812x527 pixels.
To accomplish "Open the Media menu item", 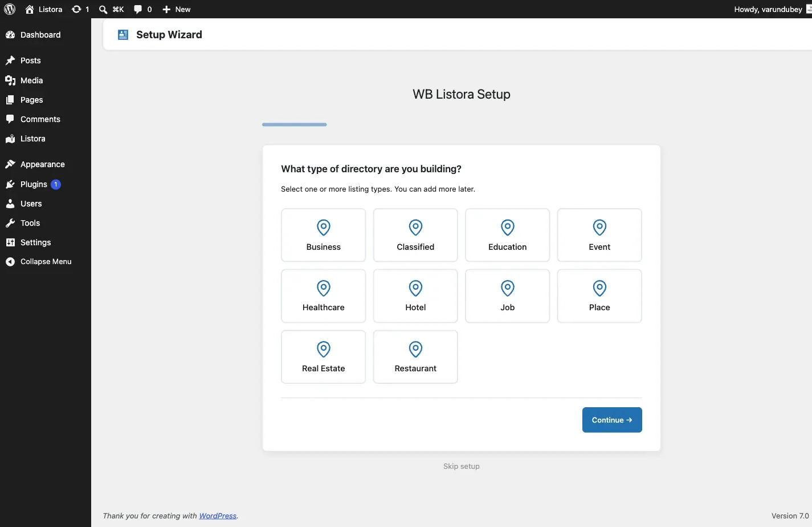I will (46, 80).
